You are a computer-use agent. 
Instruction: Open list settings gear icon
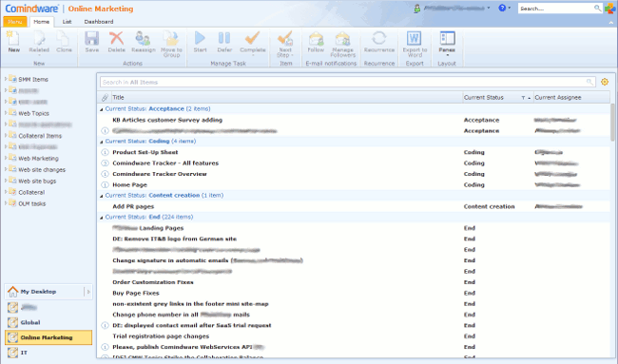pyautogui.click(x=605, y=82)
